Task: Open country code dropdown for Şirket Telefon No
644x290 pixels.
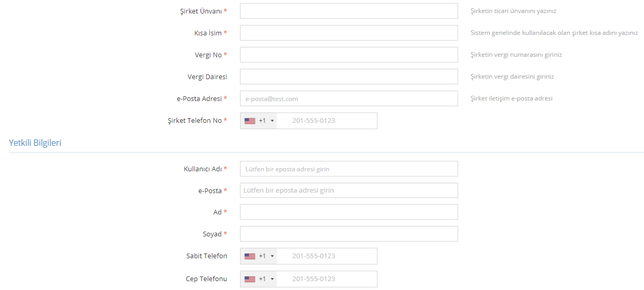Action: click(272, 121)
